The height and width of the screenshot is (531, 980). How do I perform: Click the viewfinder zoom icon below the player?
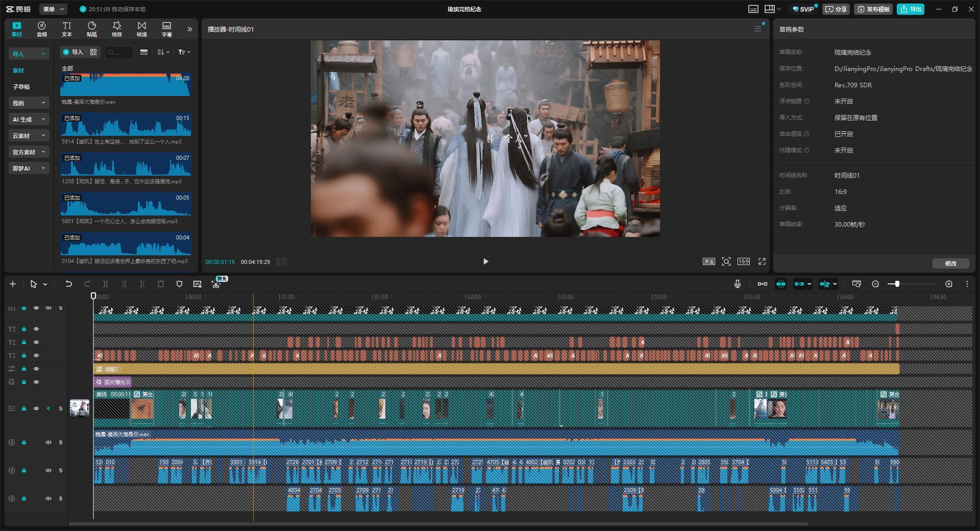pos(726,261)
